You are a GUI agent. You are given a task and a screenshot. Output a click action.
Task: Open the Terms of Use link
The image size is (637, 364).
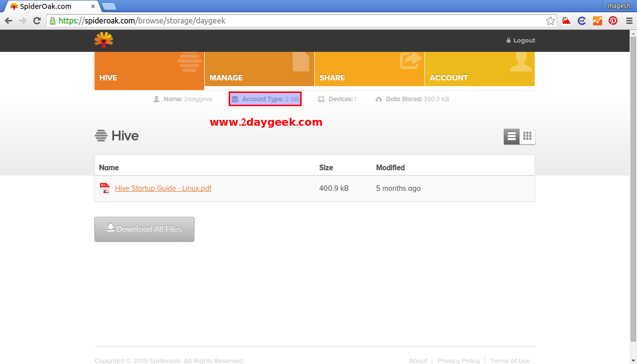tap(510, 361)
